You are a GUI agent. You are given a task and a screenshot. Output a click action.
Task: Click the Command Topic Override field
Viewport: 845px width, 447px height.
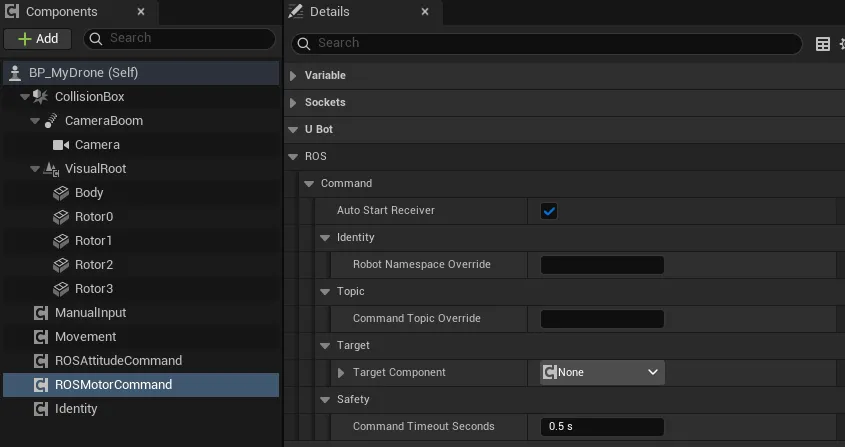coord(602,319)
